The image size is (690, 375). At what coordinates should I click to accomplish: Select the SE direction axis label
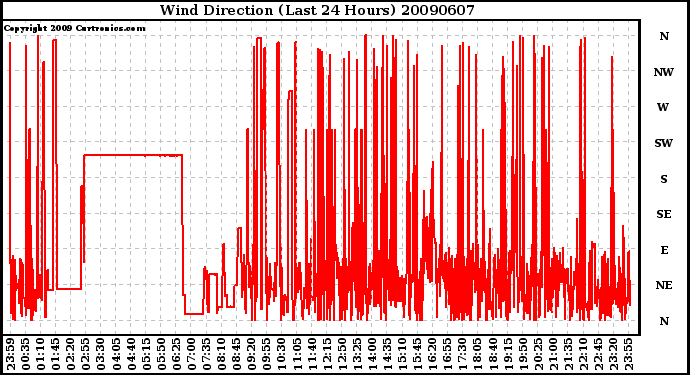664,214
